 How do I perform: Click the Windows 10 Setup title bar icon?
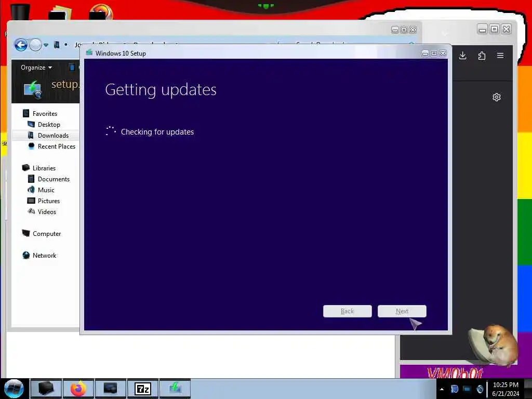(x=89, y=52)
